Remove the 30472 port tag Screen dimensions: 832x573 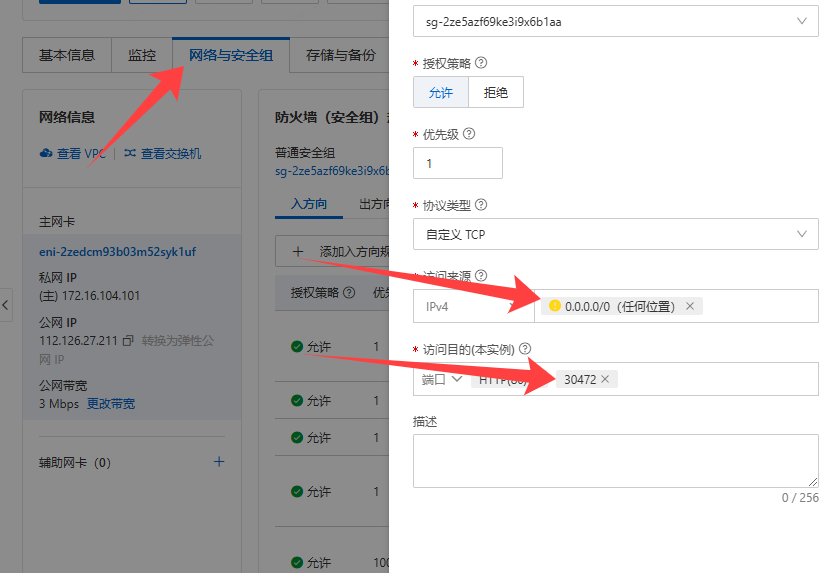point(605,379)
